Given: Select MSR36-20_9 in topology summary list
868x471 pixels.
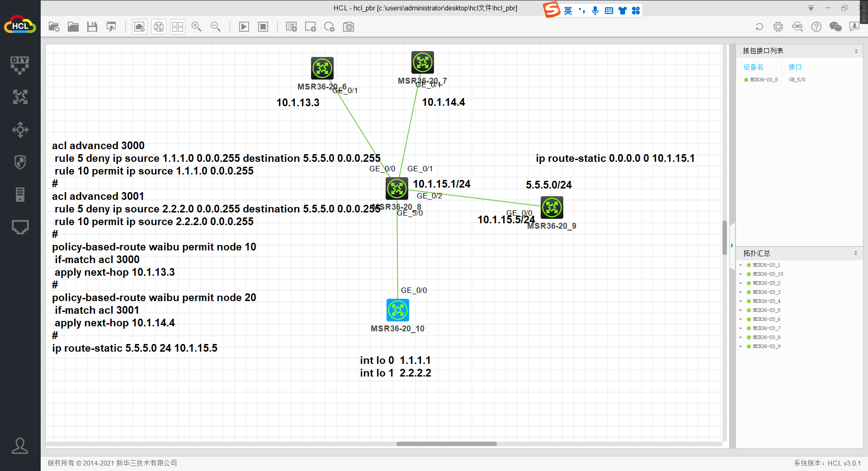Looking at the screenshot, I should coord(766,347).
